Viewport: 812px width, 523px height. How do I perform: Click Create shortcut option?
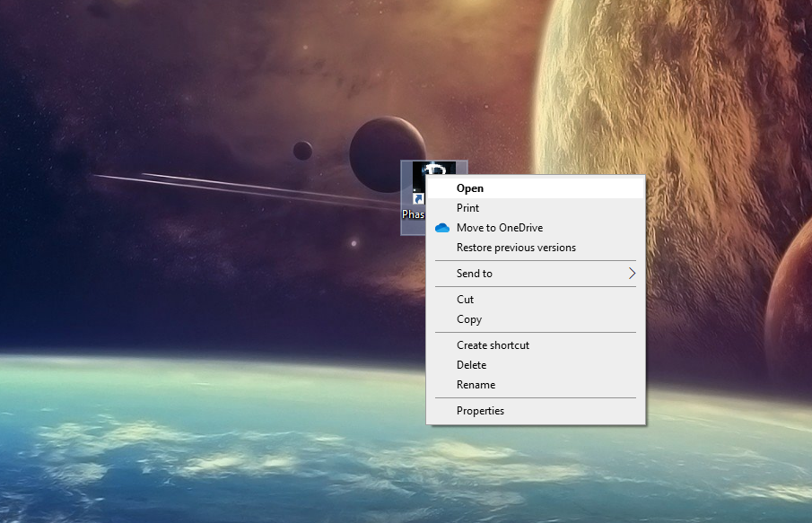point(493,345)
